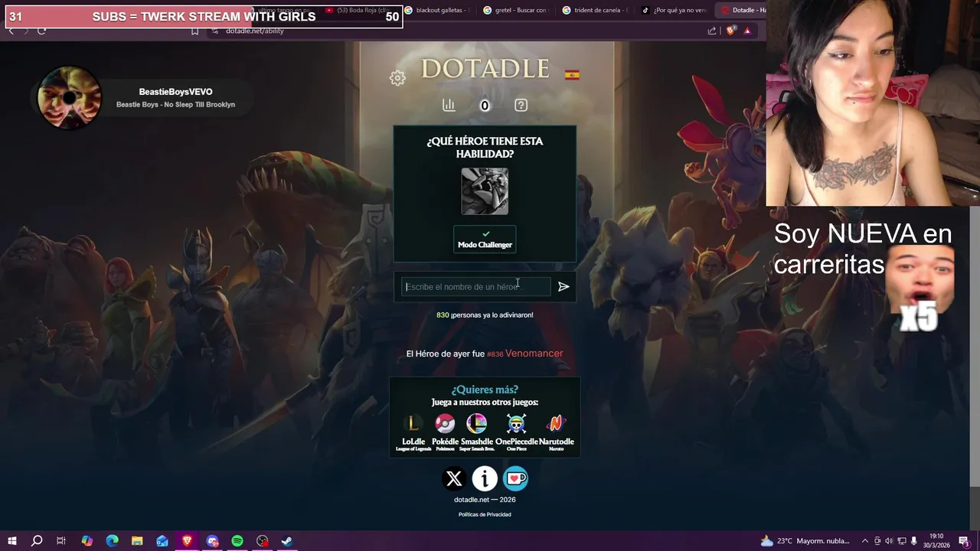Screen dimensions: 980x551
Task: Open File Explorer from taskbar
Action: [x=137, y=541]
